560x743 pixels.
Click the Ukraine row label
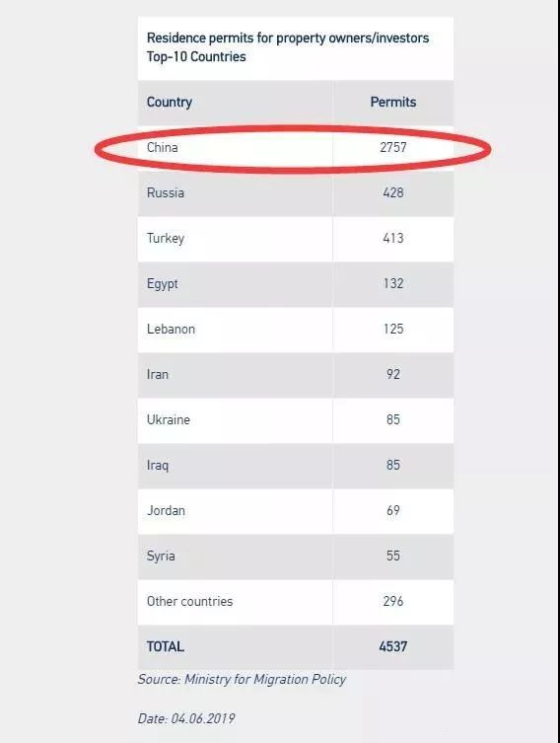click(x=168, y=419)
